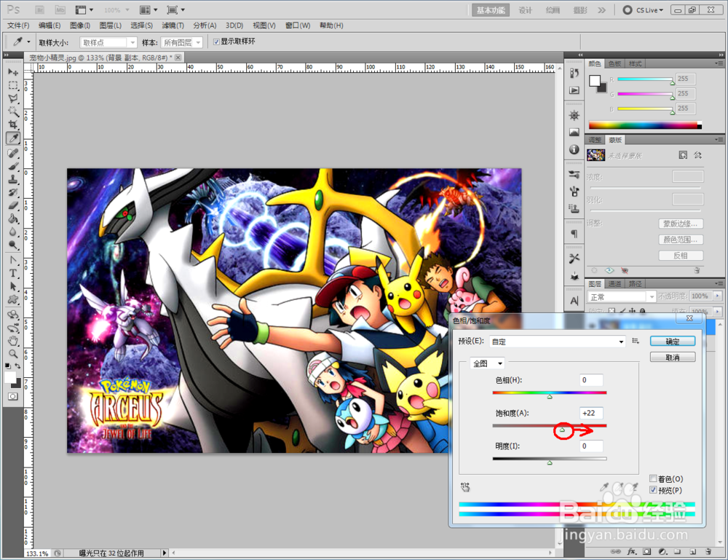This screenshot has width=728, height=560.
Task: Open the Sample layers dropdown
Action: click(x=181, y=42)
